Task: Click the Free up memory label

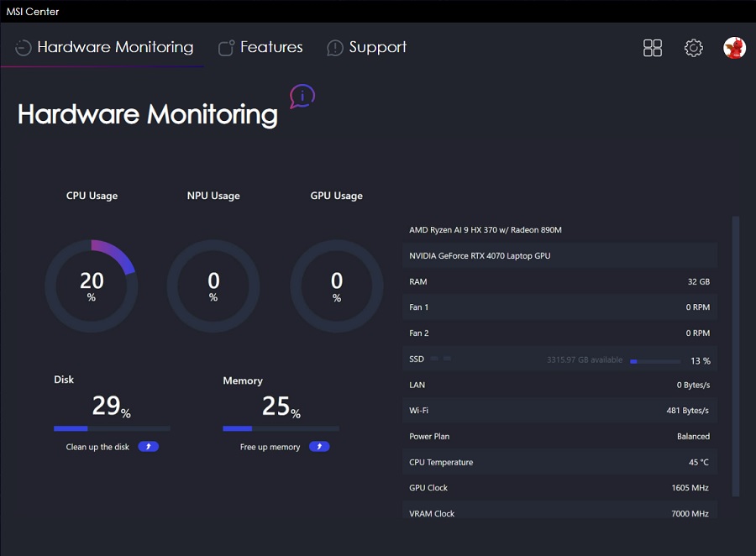Action: [x=270, y=447]
